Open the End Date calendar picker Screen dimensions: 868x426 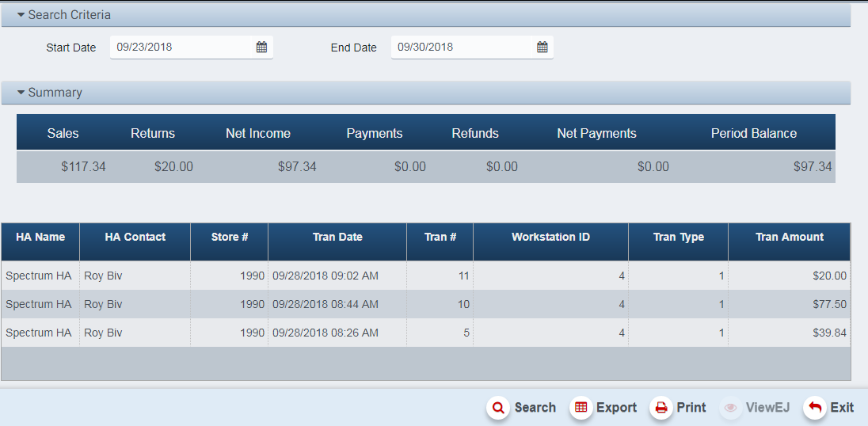click(542, 48)
